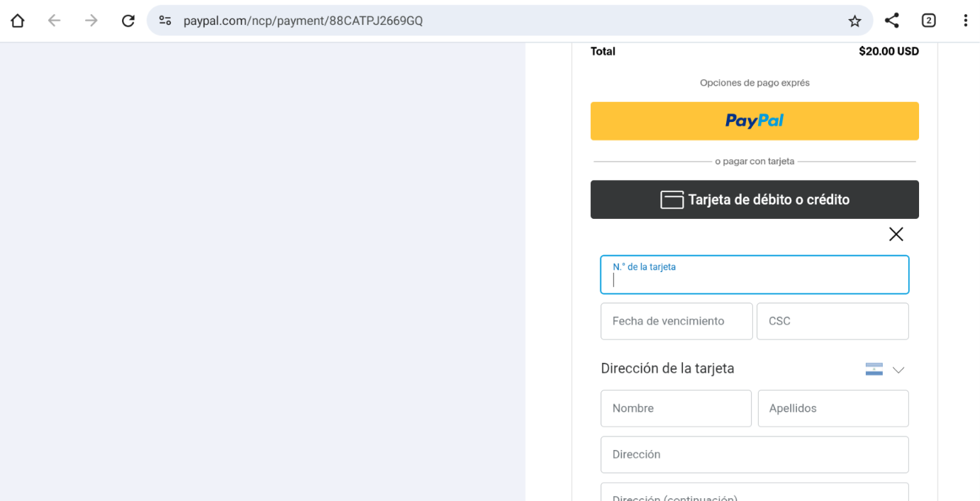Screen dimensions: 980x501
Task: Expand the country chevron next to flag
Action: click(x=898, y=369)
